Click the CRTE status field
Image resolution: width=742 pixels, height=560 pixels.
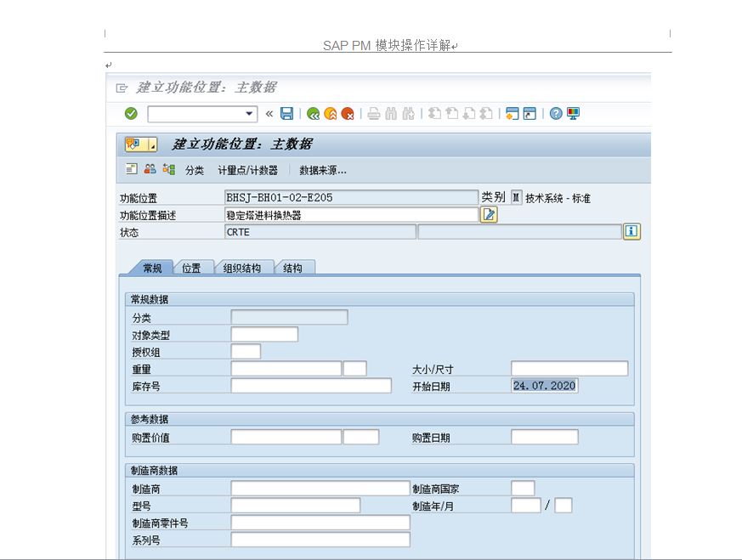coord(320,232)
